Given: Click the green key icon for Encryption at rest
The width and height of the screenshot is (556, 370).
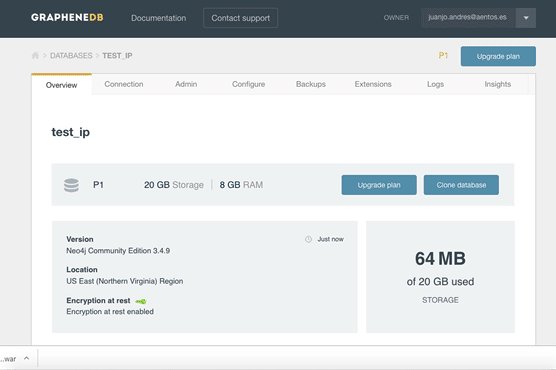Looking at the screenshot, I should click(x=141, y=301).
